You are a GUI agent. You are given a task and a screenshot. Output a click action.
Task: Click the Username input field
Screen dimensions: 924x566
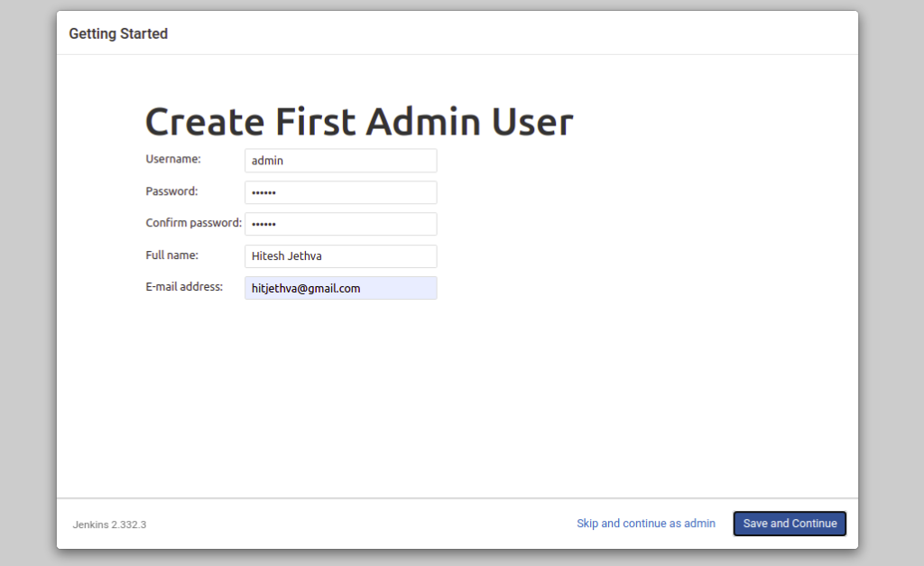(x=340, y=161)
